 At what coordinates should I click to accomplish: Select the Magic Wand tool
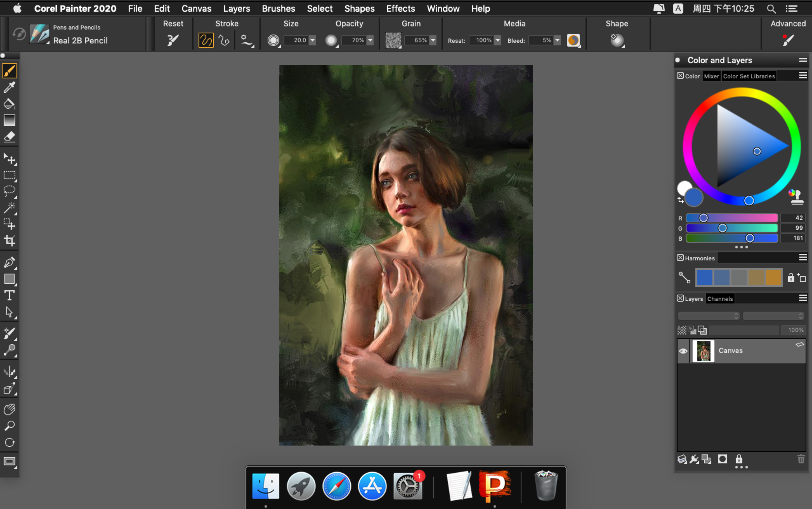[x=10, y=208]
